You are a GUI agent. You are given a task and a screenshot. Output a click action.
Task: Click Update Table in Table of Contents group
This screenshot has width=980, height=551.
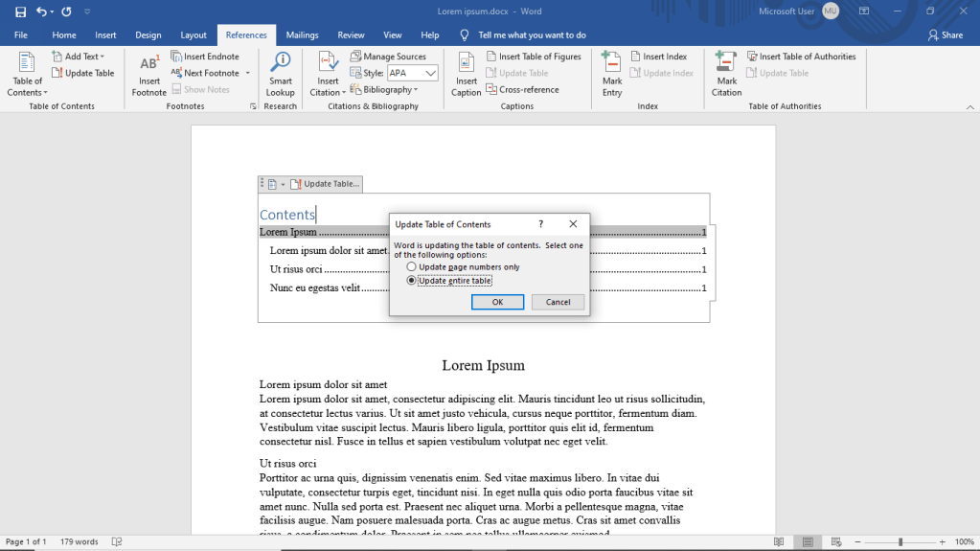point(83,73)
